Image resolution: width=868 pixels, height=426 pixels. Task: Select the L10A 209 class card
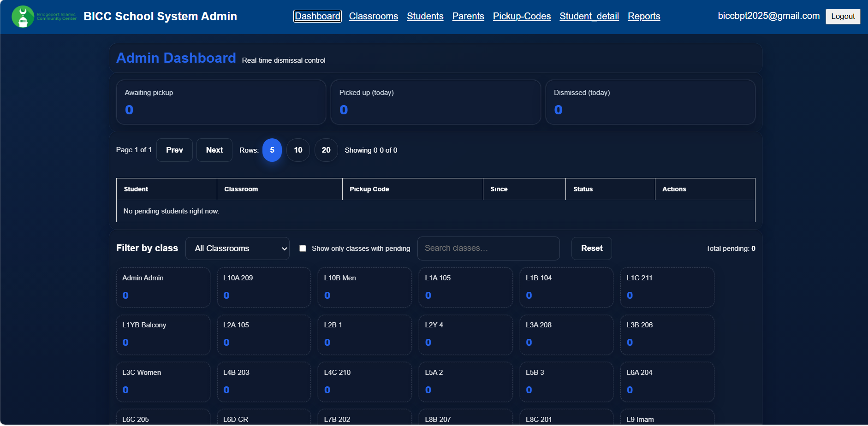(264, 287)
